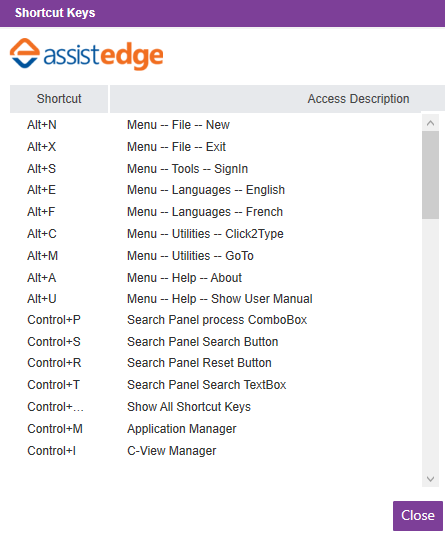
Task: Click the scrollbar up arrow
Action: 430,123
